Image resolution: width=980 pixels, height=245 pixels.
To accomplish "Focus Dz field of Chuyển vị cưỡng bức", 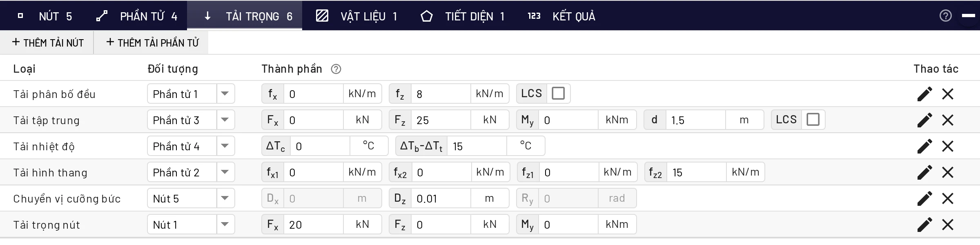I will point(441,198).
